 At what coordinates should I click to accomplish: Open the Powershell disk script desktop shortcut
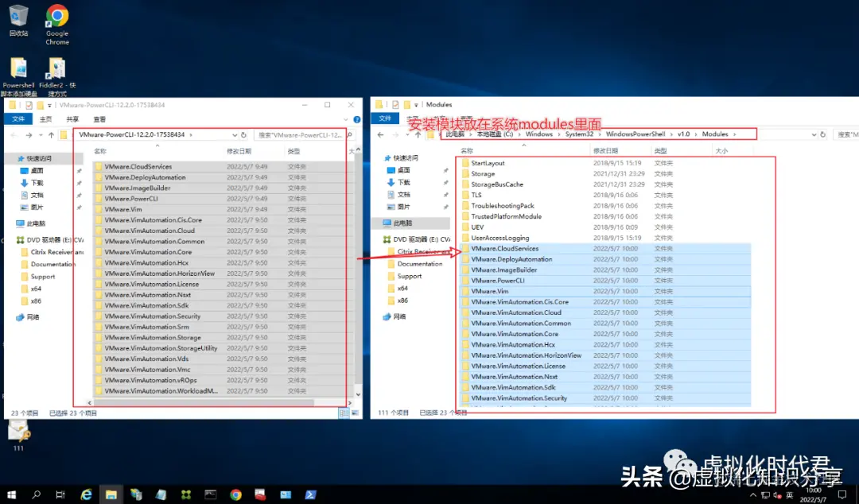(x=17, y=68)
